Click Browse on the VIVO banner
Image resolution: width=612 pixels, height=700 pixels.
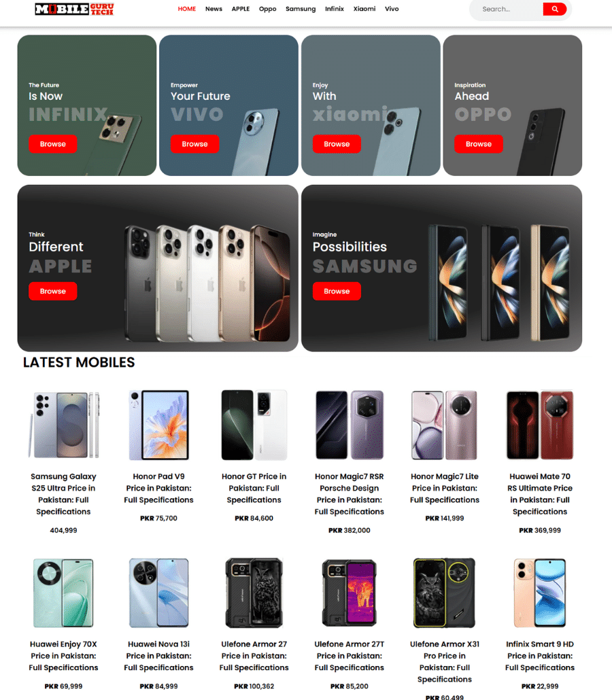194,144
